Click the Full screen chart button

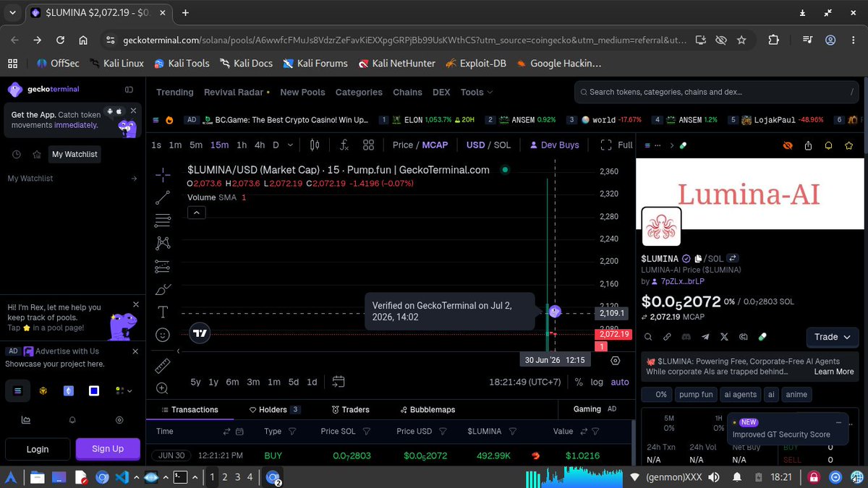point(616,145)
